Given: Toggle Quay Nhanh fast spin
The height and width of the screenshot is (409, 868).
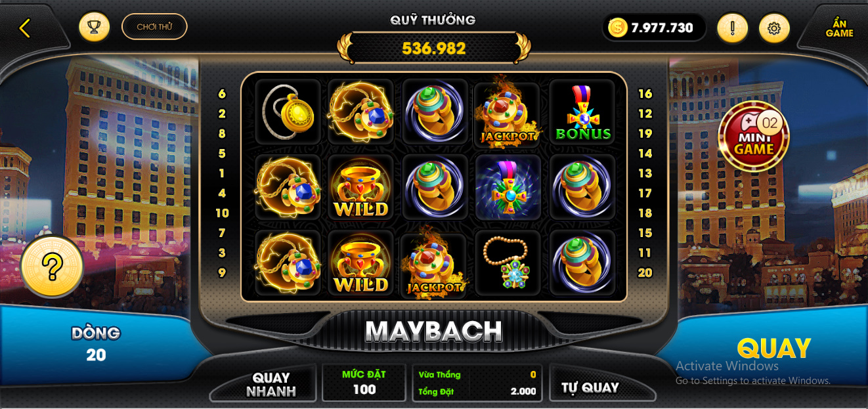Looking at the screenshot, I should (x=271, y=385).
